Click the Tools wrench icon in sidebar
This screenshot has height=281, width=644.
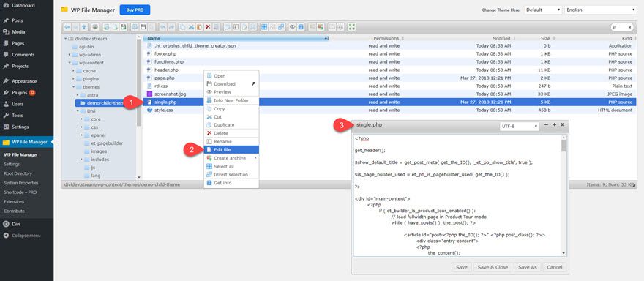click(6, 116)
